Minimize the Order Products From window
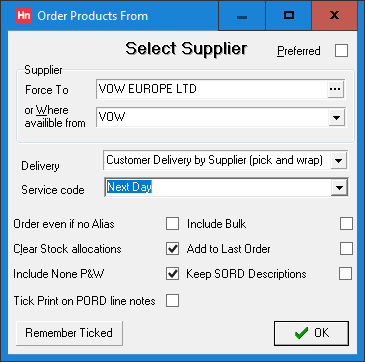365x362 pixels. 242,15
